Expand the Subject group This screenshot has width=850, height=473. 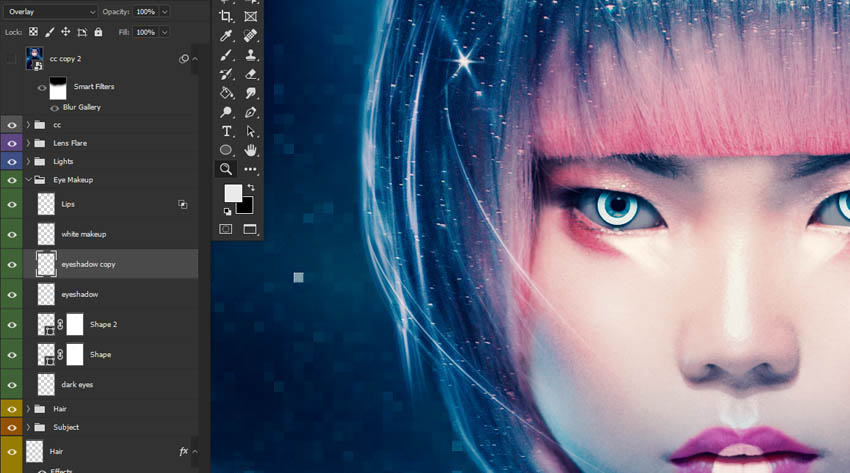[x=28, y=427]
